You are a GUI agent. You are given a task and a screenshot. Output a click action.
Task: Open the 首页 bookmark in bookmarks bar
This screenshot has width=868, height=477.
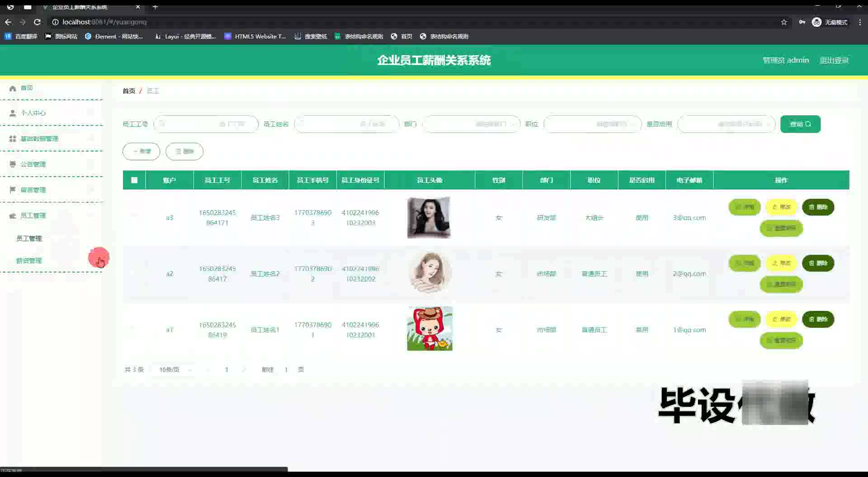pos(401,37)
